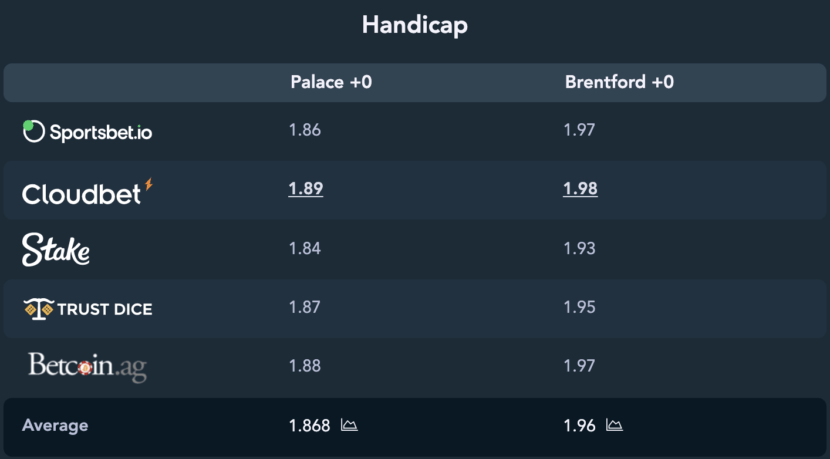Screen dimensions: 830x459
Task: Click the Average row label
Action: (55, 426)
